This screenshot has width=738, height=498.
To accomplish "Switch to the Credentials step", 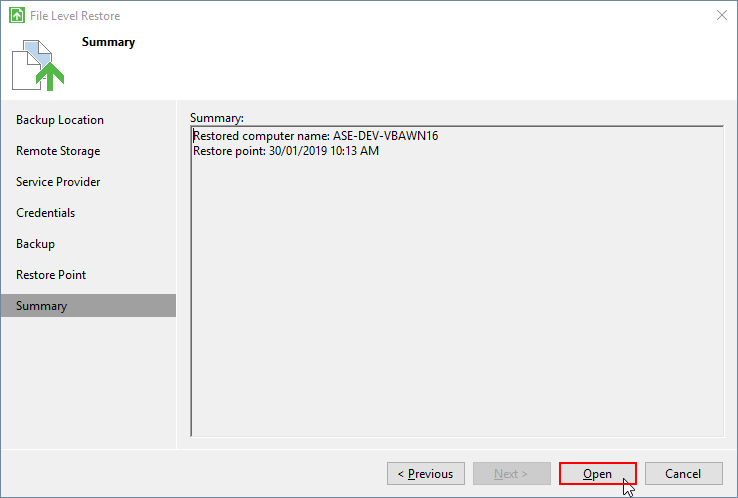I will pyautogui.click(x=46, y=213).
